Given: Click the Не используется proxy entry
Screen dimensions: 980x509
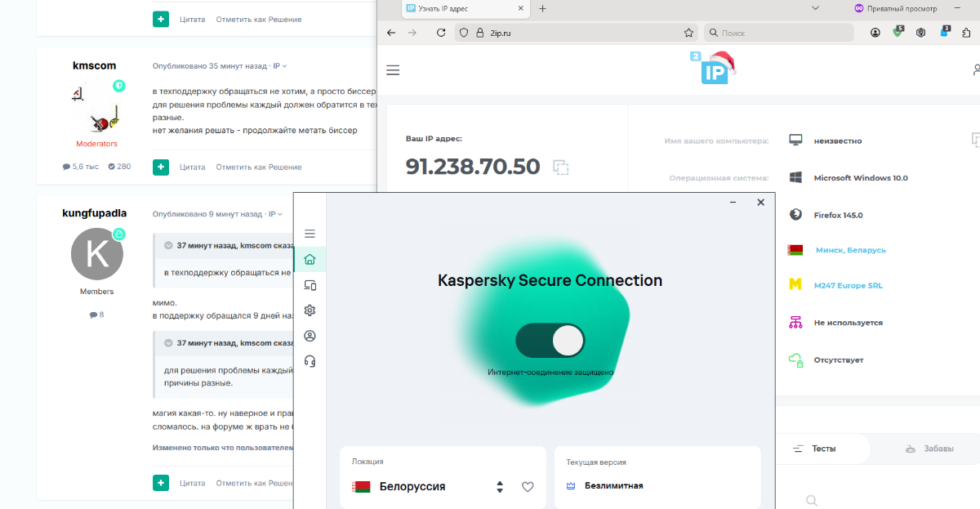Looking at the screenshot, I should coord(849,323).
